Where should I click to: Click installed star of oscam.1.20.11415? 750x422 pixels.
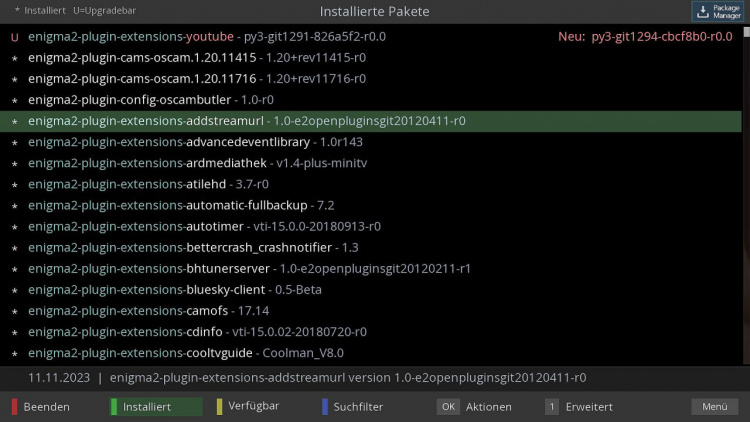(15, 58)
